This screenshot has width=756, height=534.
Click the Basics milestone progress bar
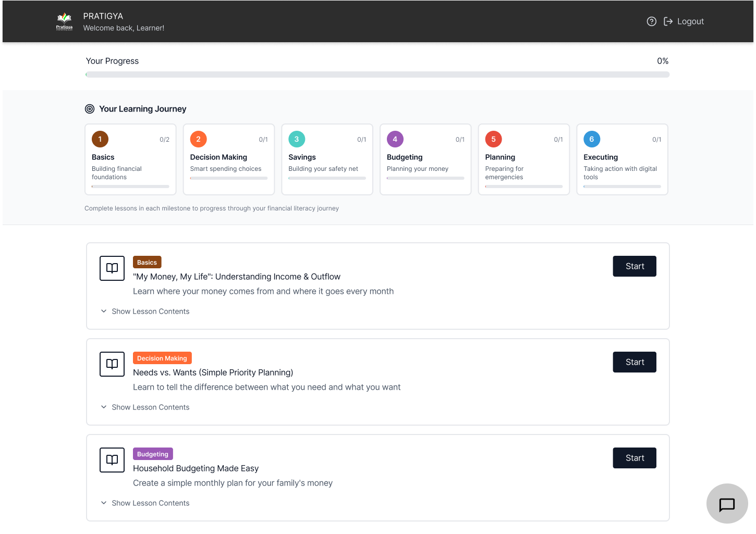[130, 187]
